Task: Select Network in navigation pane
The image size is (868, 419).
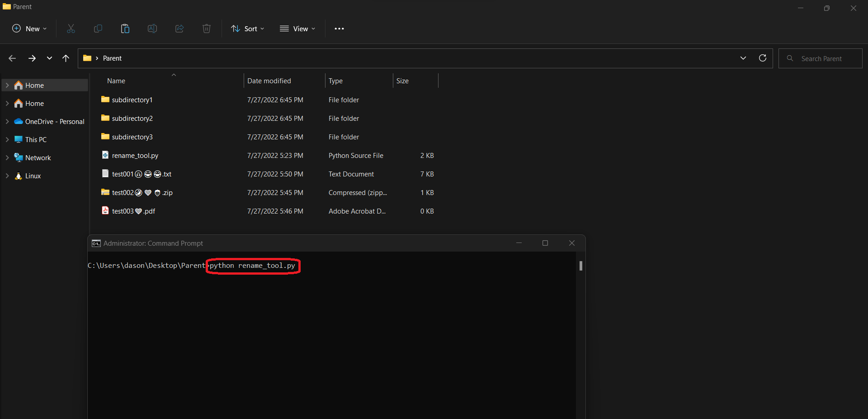Action: [38, 157]
